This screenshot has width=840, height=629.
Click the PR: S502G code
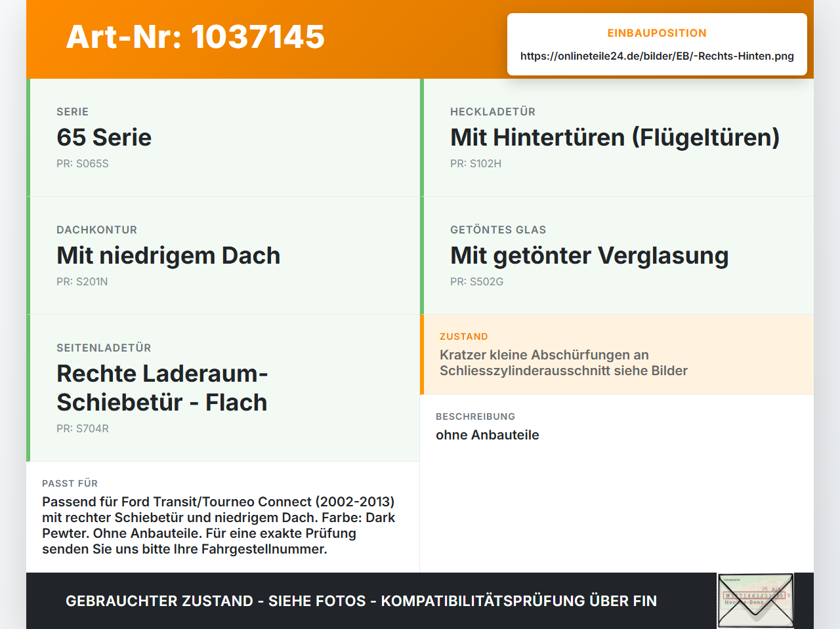(477, 281)
